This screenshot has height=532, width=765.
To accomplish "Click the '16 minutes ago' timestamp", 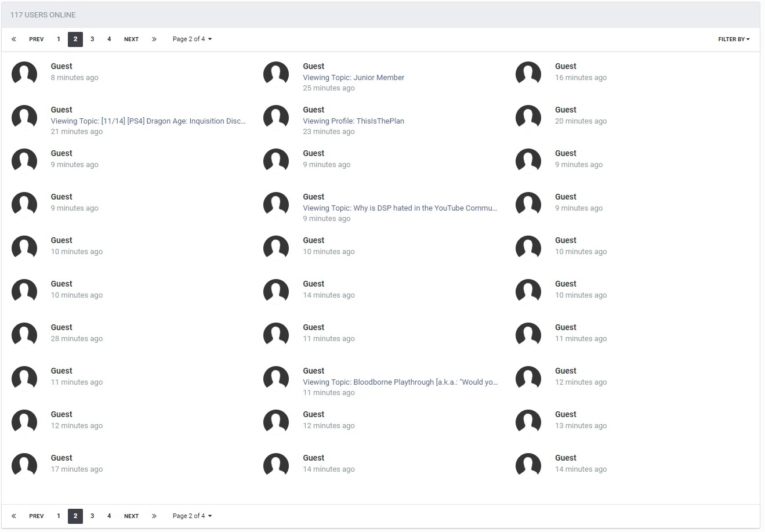I will coord(581,78).
